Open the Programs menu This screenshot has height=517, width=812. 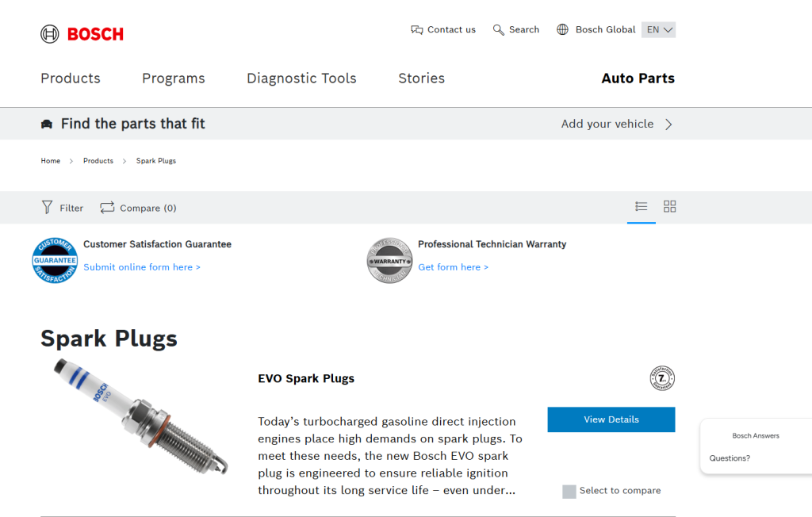(174, 79)
